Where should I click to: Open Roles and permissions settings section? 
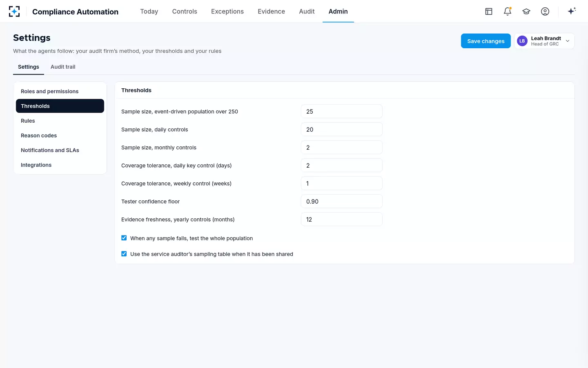[x=60, y=91]
